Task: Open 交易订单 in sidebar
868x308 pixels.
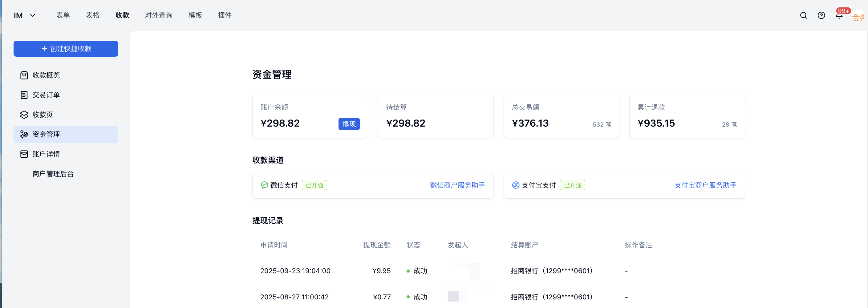Action: (x=66, y=95)
